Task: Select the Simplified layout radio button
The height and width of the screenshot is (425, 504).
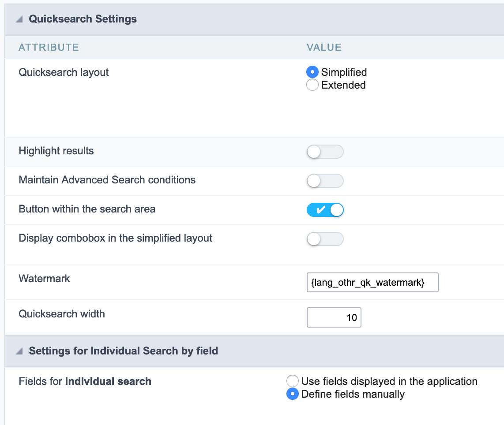Action: click(x=312, y=72)
